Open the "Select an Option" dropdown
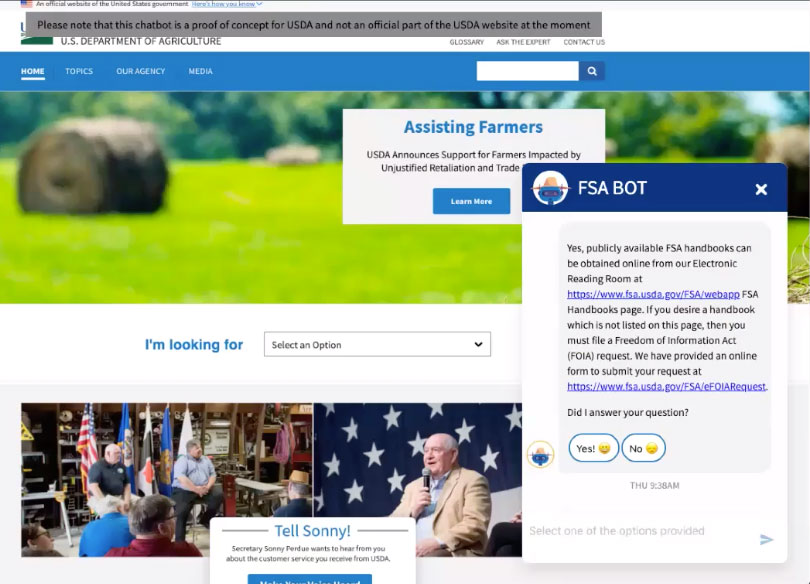The image size is (810, 584). (377, 344)
